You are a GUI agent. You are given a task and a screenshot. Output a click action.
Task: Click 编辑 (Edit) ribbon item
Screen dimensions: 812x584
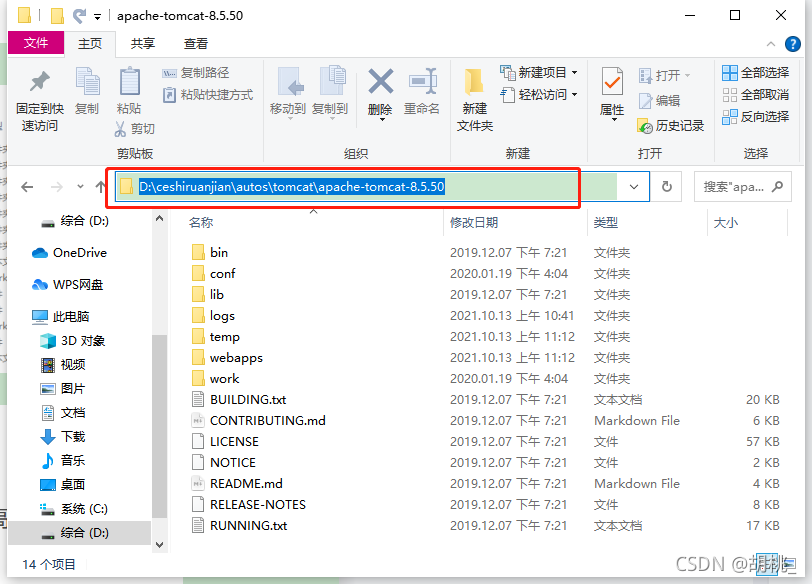click(x=659, y=100)
